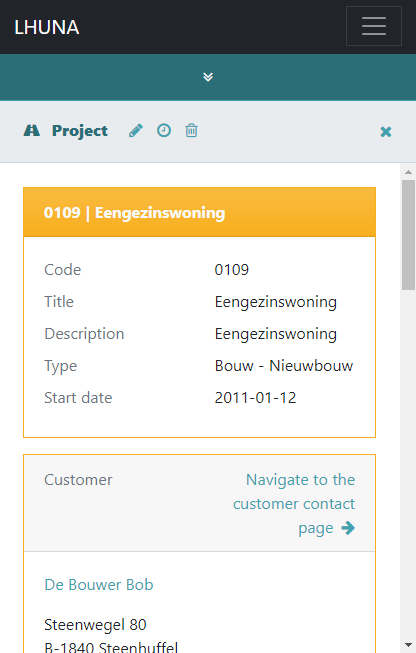Viewport: 416px width, 653px height.
Task: Click the road Project icon
Action: (32, 131)
